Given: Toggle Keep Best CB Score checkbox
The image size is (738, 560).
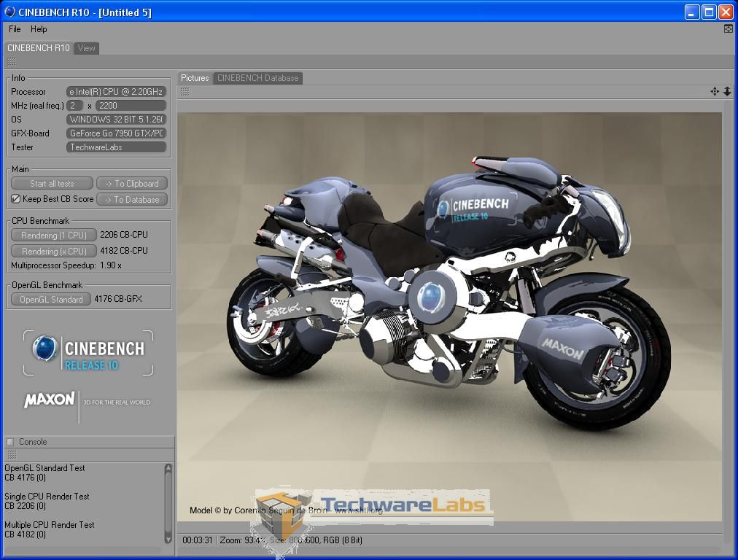Looking at the screenshot, I should pos(15,199).
